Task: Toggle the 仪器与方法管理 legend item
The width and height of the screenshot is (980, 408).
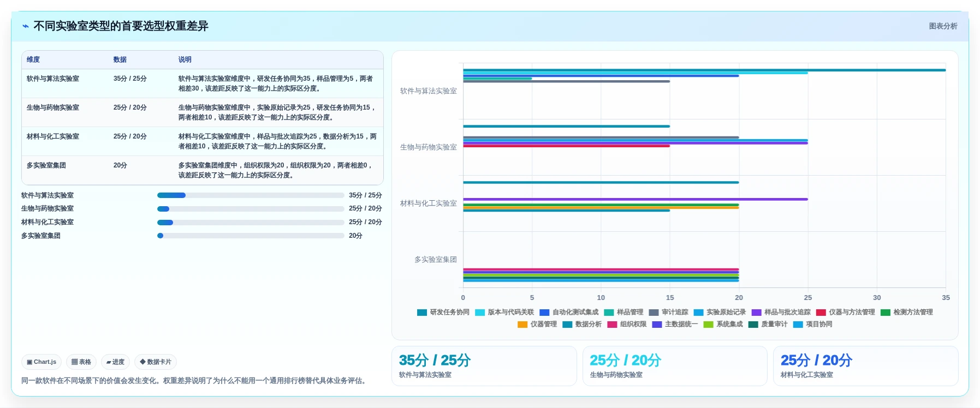Action: pos(846,312)
